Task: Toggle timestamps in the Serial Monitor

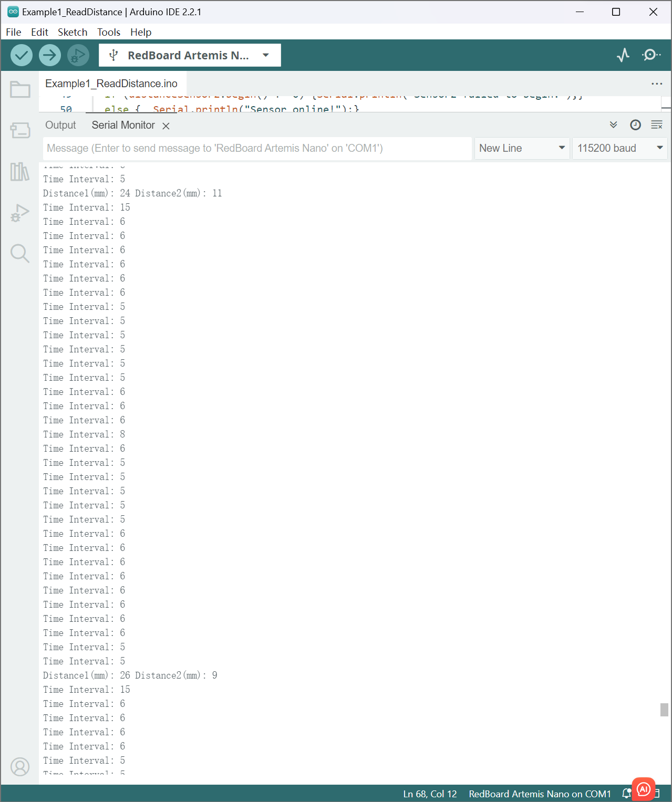Action: point(635,125)
